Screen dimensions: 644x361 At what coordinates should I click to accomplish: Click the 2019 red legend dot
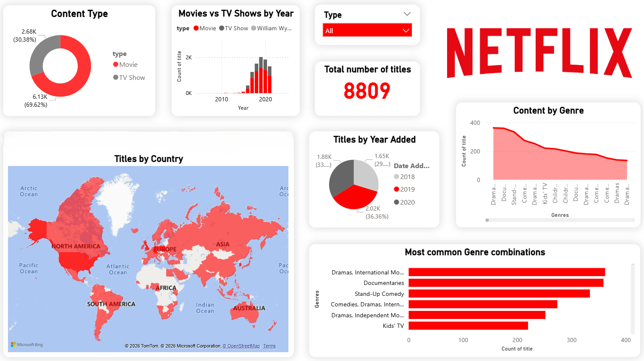tap(396, 189)
